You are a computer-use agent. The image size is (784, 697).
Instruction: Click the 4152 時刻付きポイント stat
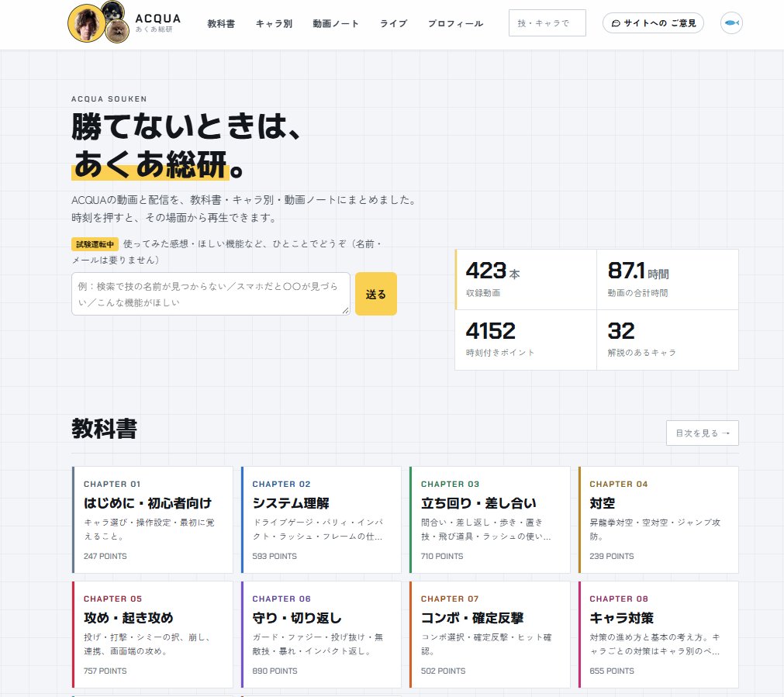pos(526,340)
